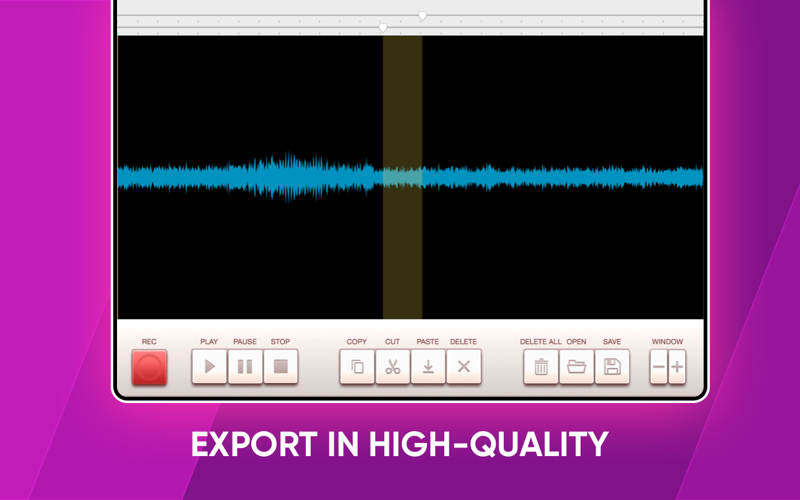
Task: Paste audio using the Paste button
Action: (x=428, y=366)
